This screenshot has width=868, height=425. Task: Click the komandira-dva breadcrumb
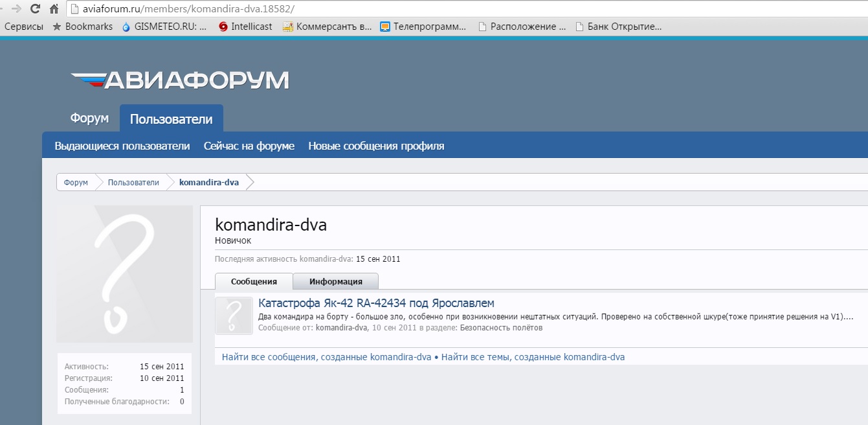pyautogui.click(x=209, y=183)
